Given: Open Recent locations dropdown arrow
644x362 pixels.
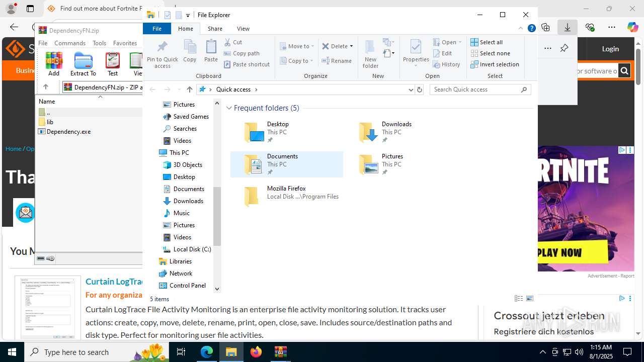Looking at the screenshot, I should point(179,89).
